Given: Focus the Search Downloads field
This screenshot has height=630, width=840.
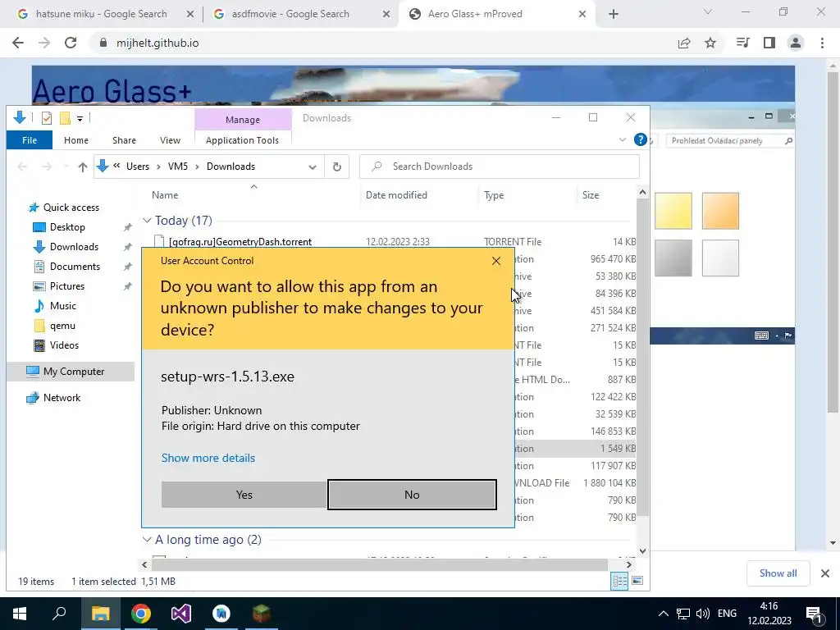Looking at the screenshot, I should [500, 167].
